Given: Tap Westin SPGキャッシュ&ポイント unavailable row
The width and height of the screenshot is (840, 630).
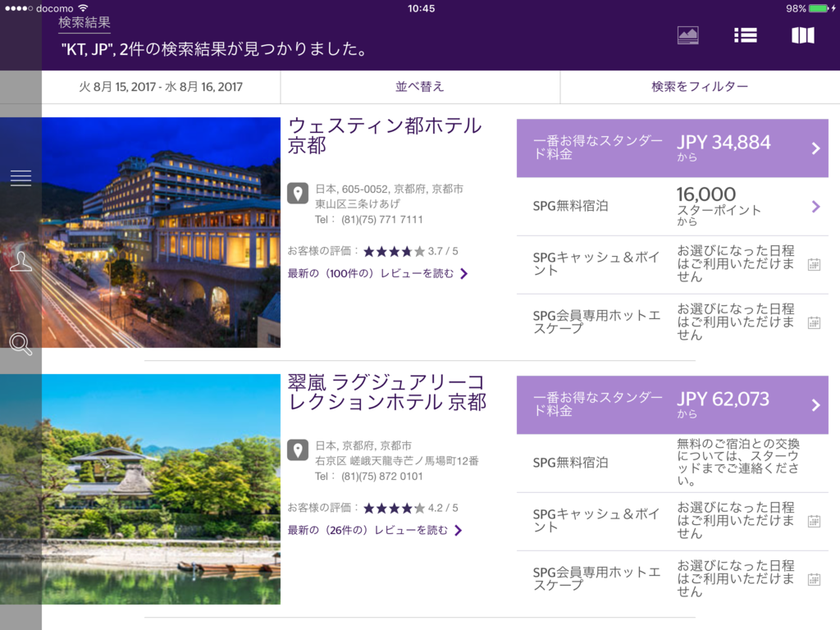Looking at the screenshot, I should point(673,264).
